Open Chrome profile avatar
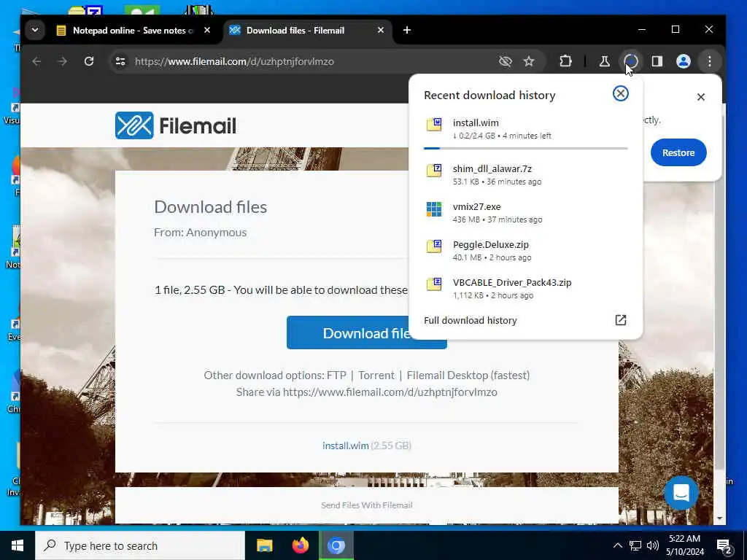 (683, 61)
